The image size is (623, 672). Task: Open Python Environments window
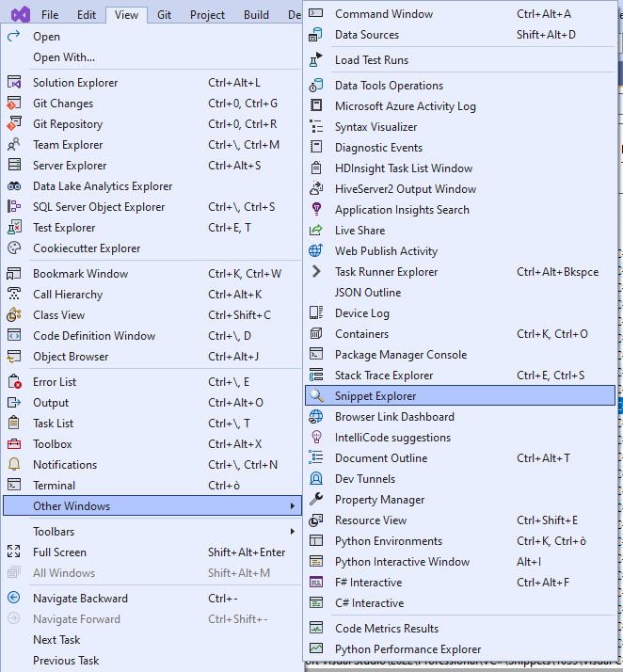coord(460,541)
